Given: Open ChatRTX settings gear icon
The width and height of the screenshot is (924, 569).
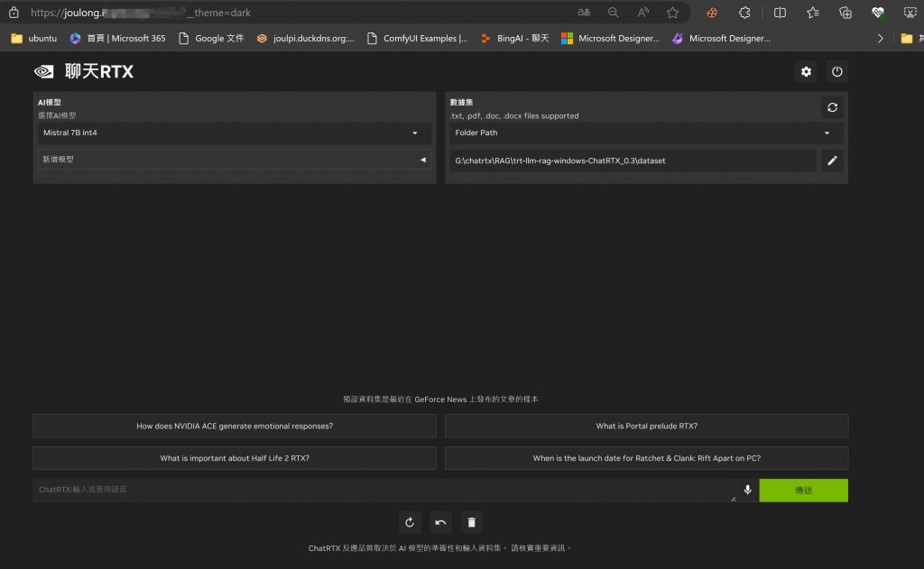Looking at the screenshot, I should click(806, 72).
